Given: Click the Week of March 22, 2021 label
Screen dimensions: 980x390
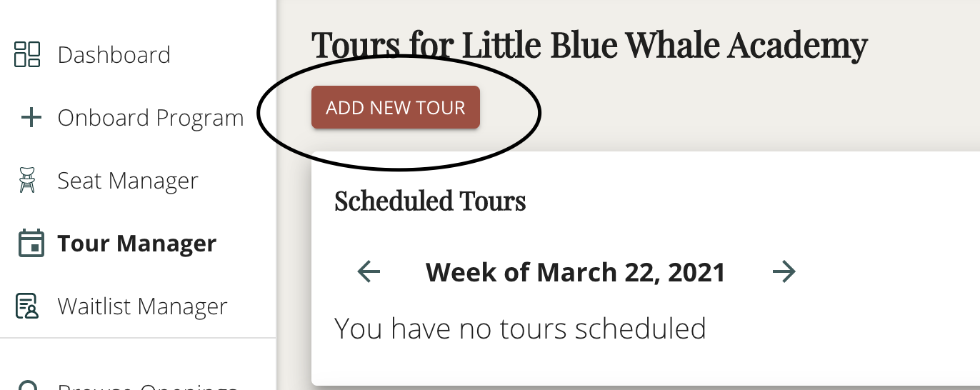Looking at the screenshot, I should pos(576,272).
